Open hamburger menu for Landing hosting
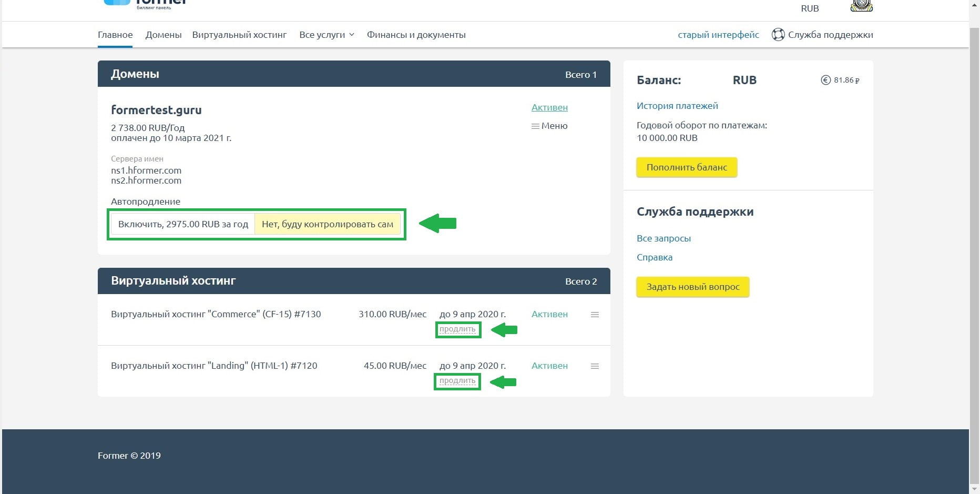Image resolution: width=980 pixels, height=494 pixels. click(595, 366)
